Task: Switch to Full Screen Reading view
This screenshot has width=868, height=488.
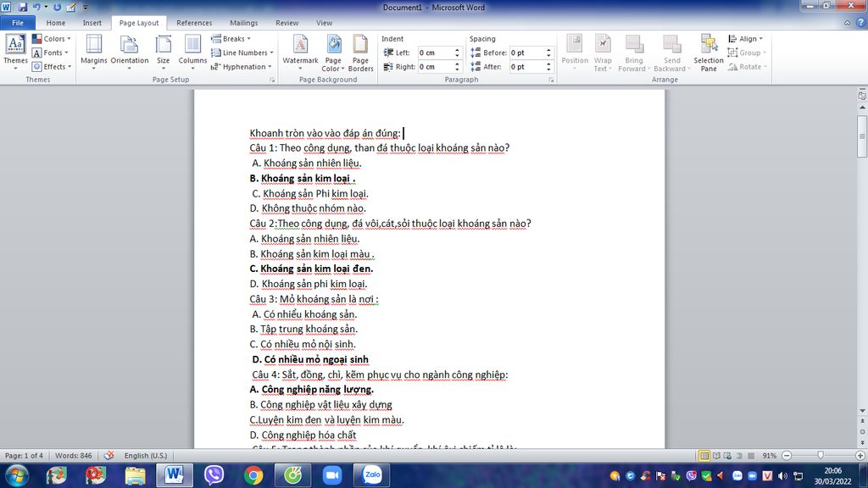Action: [x=716, y=456]
